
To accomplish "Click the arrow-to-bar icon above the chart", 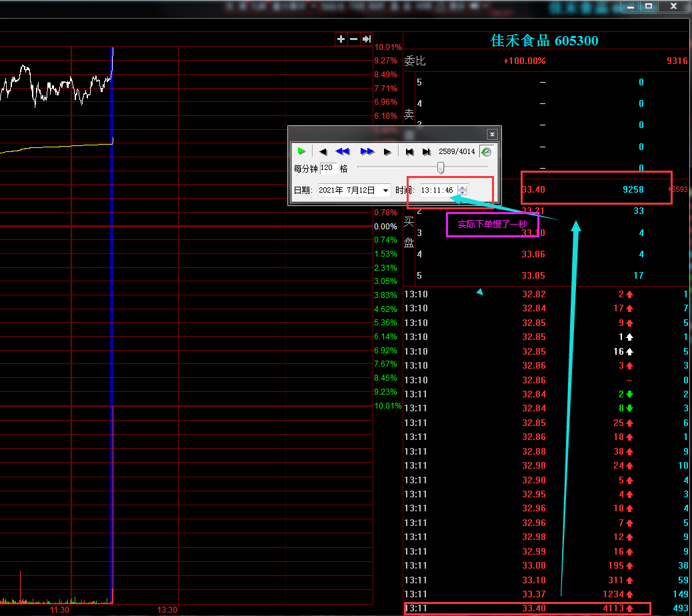I will click(x=366, y=39).
